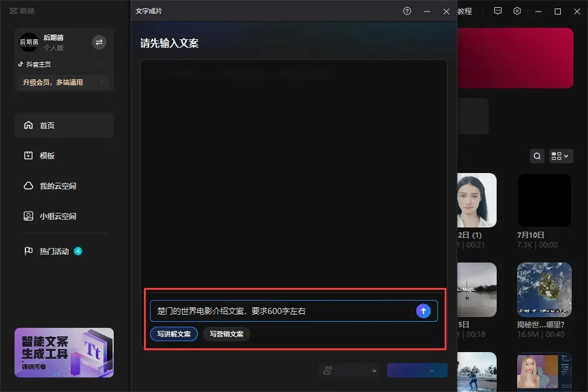Click the 首页 home icon
This screenshot has width=588, height=392.
click(28, 125)
